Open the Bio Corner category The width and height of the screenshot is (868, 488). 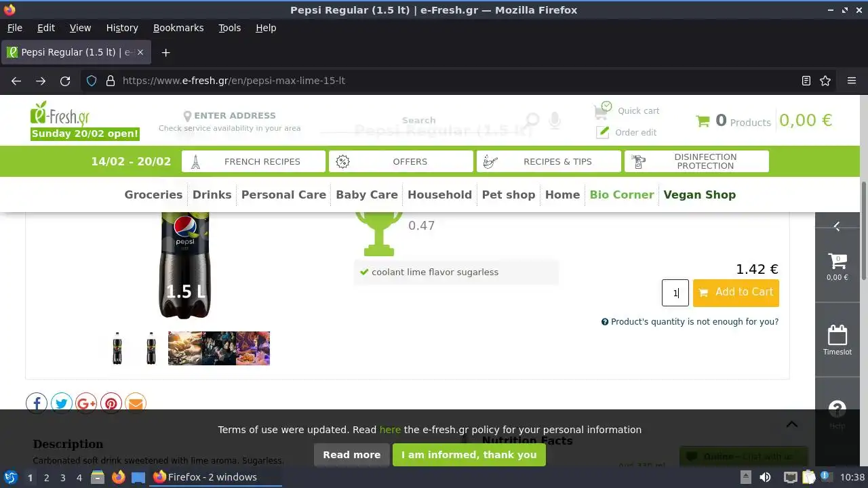[622, 195]
